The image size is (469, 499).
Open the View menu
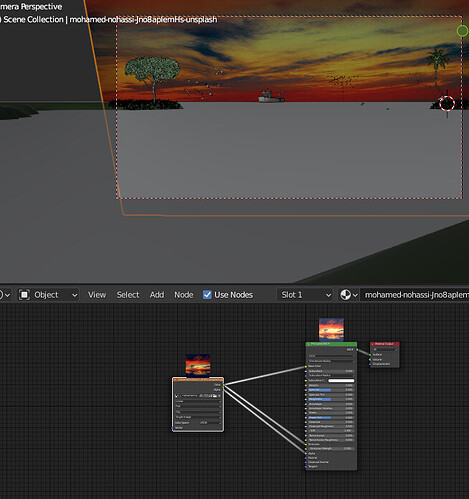tap(97, 295)
